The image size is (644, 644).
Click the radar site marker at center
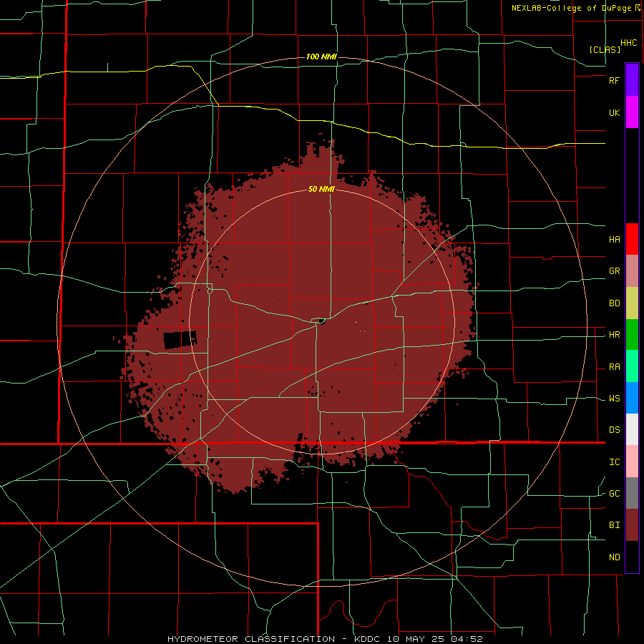(x=321, y=321)
